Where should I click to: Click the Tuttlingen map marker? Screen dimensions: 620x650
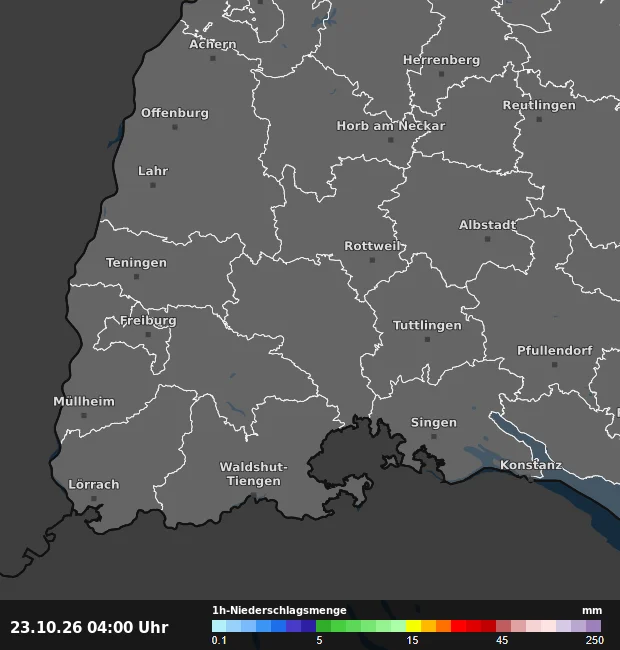(427, 340)
